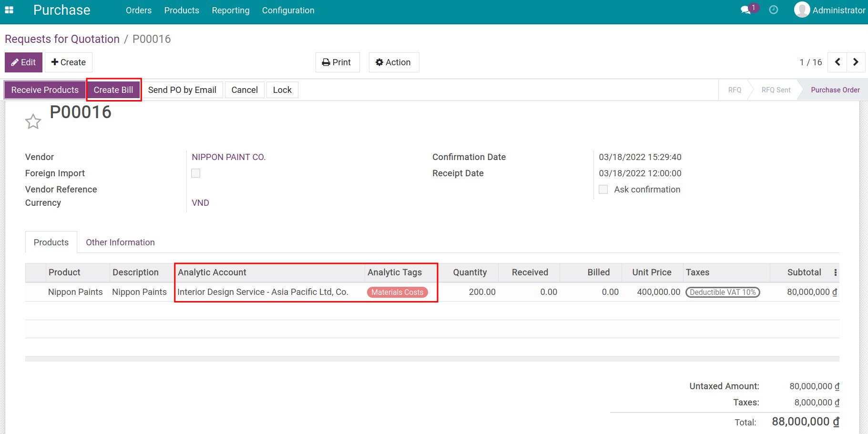This screenshot has height=434, width=868.
Task: Switch to the Other Information tab
Action: click(120, 242)
